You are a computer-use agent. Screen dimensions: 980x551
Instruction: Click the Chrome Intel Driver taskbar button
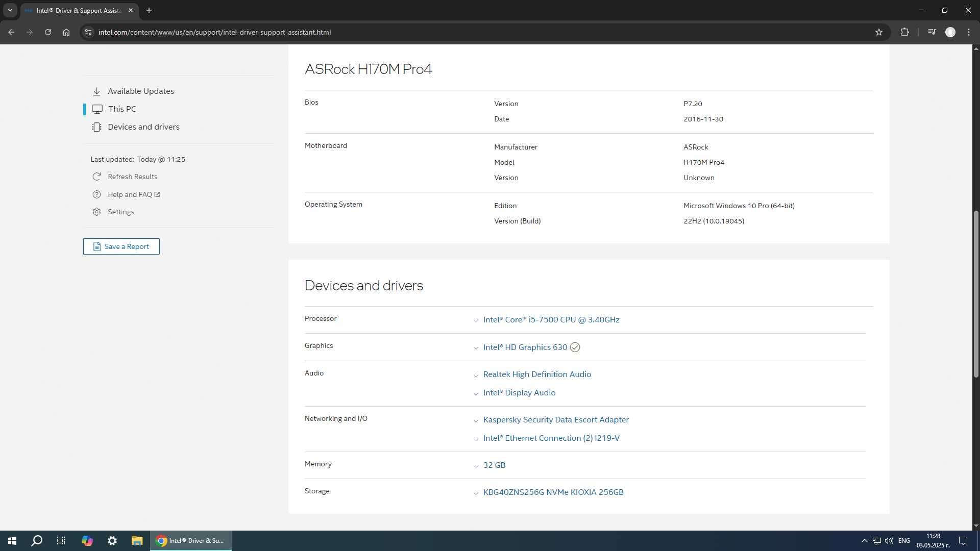(190, 541)
